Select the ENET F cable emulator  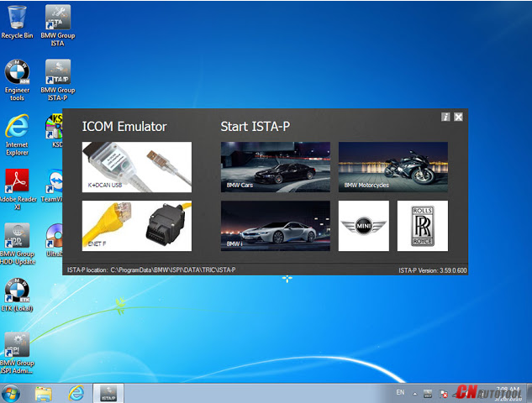[x=137, y=226]
